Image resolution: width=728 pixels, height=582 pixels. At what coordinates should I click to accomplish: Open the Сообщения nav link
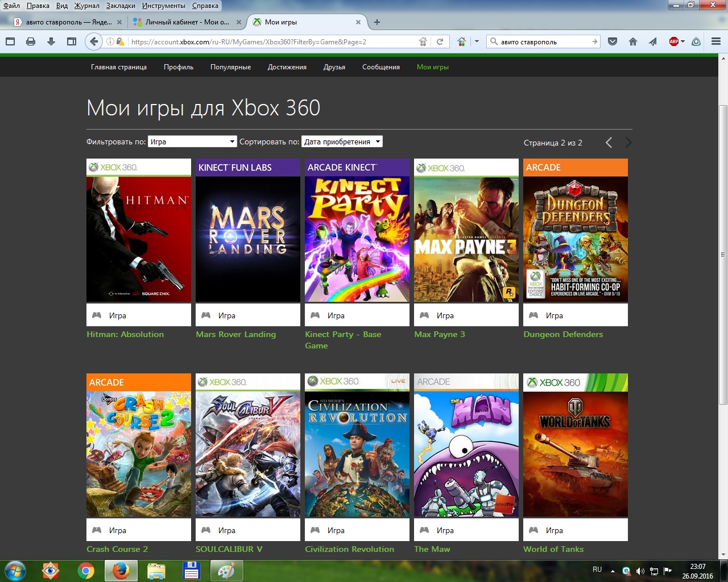[381, 67]
